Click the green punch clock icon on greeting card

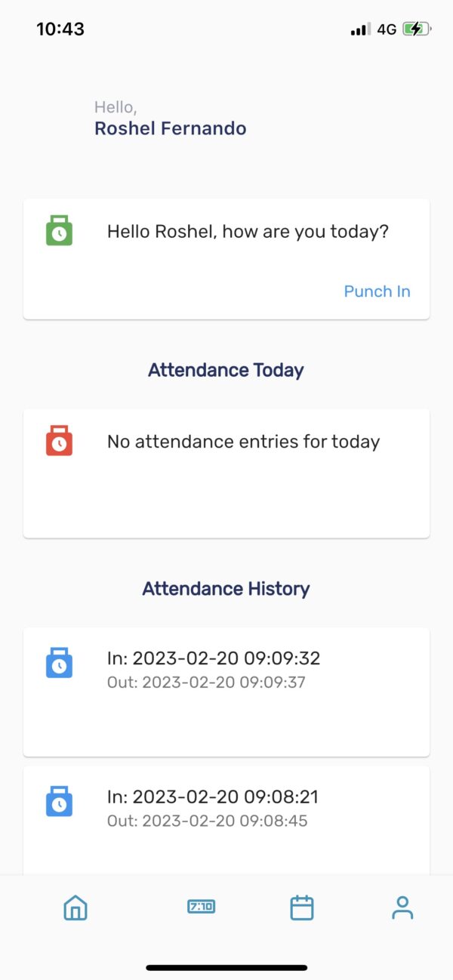(60, 231)
